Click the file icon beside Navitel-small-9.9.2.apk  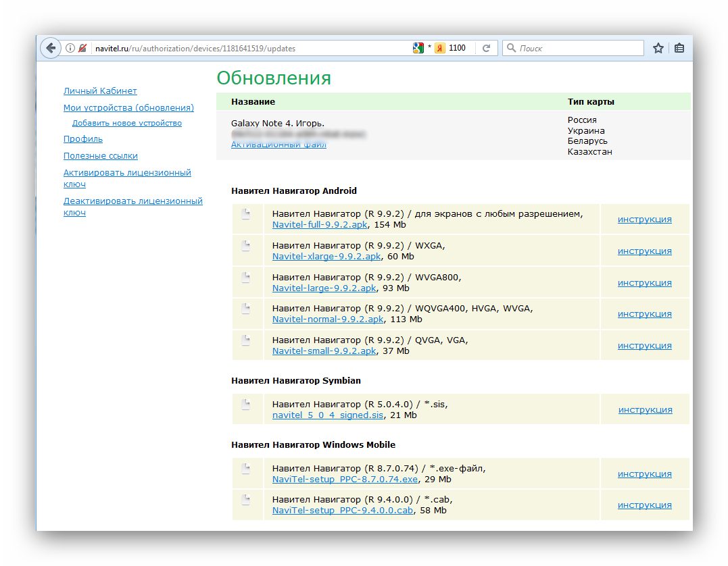click(246, 340)
